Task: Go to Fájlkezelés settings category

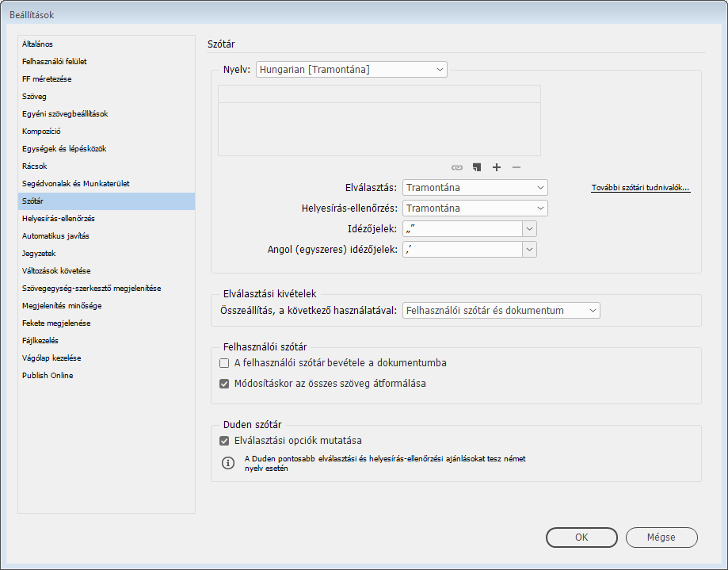Action: (x=40, y=341)
